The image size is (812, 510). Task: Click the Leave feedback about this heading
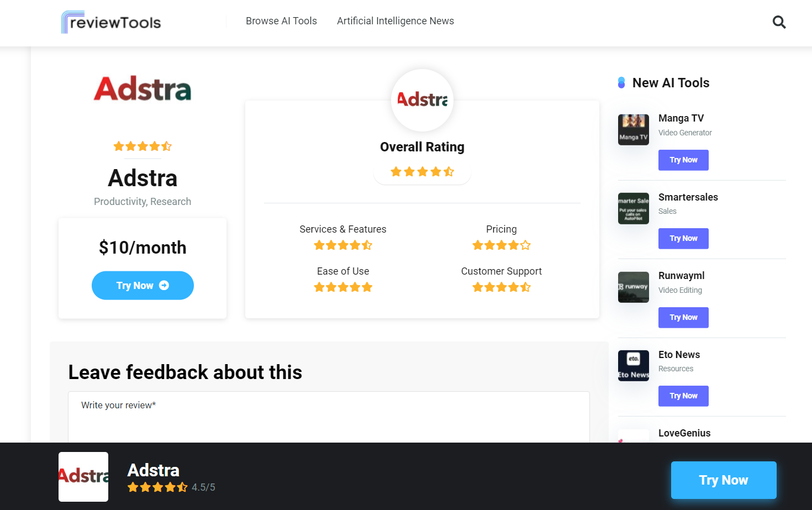click(x=185, y=372)
